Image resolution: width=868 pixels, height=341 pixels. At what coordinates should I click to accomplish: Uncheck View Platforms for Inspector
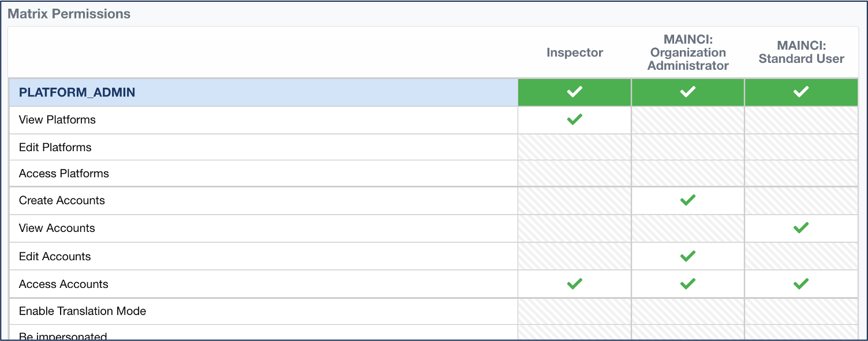coord(574,119)
